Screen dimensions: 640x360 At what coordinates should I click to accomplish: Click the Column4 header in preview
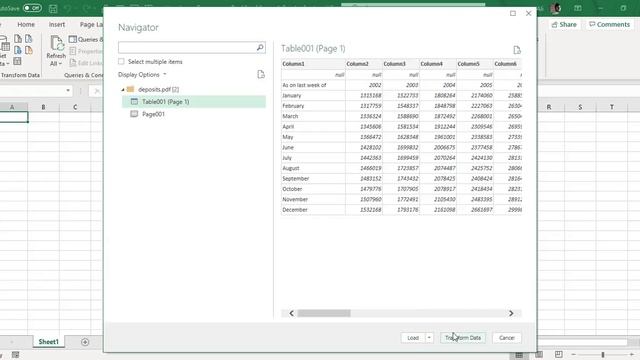pos(438,64)
